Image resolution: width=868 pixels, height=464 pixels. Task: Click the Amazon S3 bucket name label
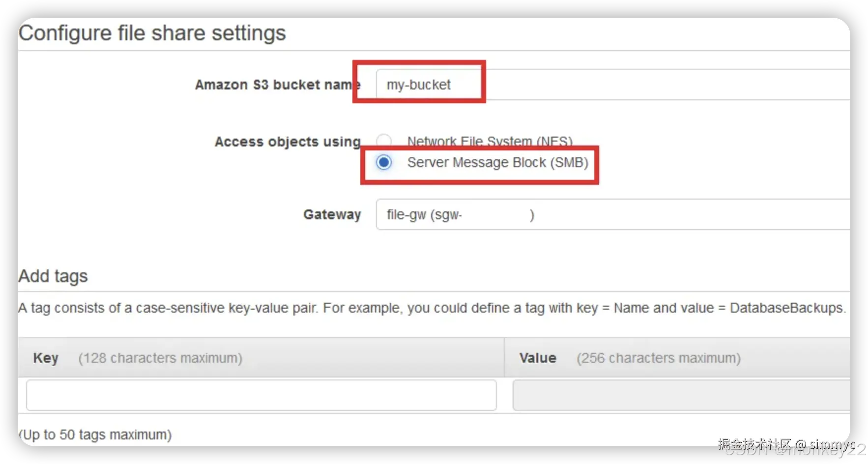pyautogui.click(x=277, y=85)
